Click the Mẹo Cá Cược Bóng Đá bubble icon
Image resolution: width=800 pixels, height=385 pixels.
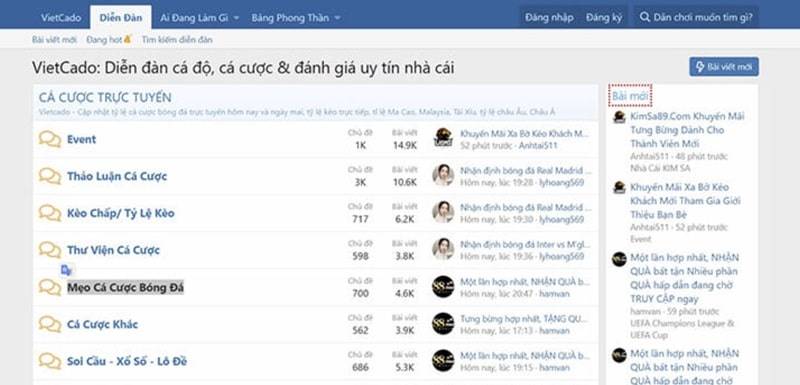pos(49,287)
